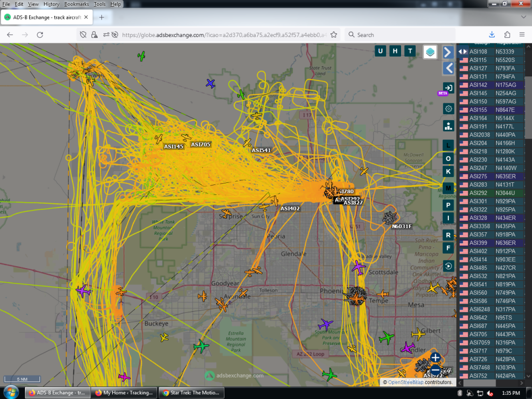This screenshot has height=399, width=532.
Task: Toggle the U filter button
Action: [380, 51]
